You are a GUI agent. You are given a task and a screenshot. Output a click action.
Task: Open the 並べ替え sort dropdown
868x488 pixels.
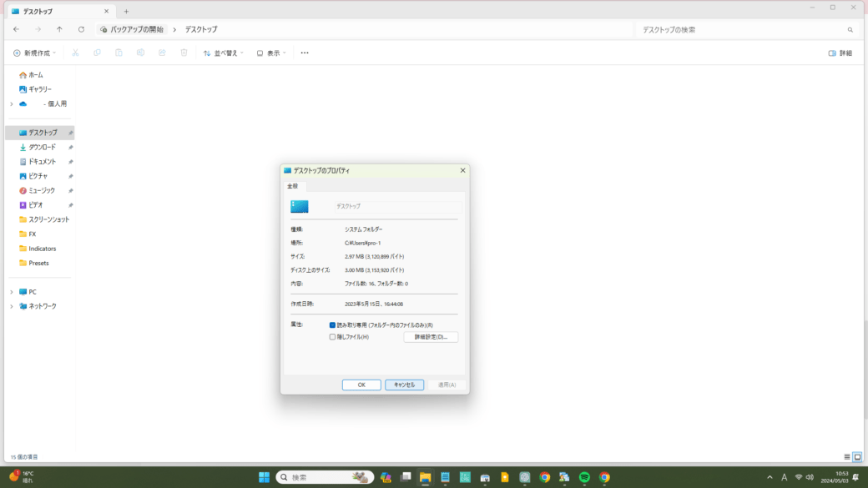point(223,53)
